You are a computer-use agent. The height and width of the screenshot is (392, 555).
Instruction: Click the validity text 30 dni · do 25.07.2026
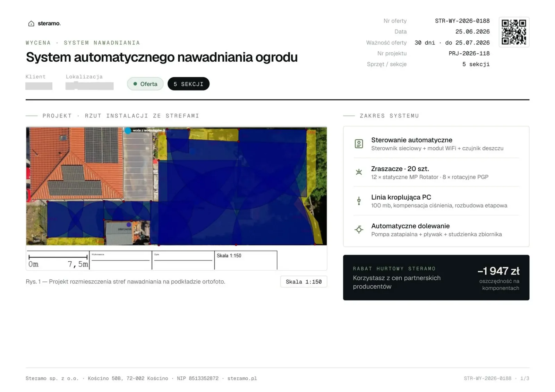[x=452, y=43]
